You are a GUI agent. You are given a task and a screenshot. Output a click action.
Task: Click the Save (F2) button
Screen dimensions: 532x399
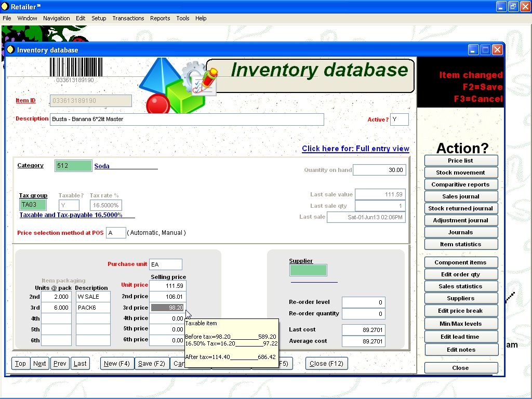point(152,364)
